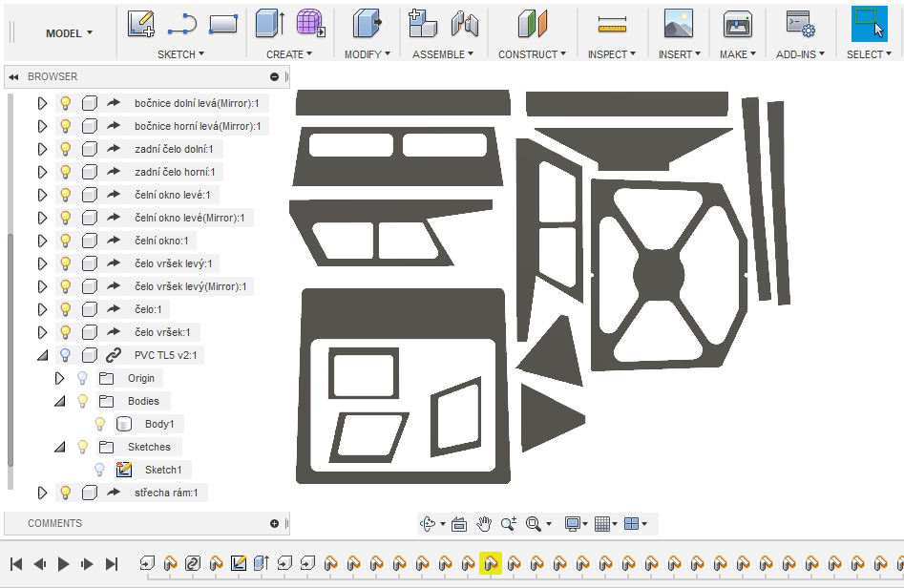Open the MODEL workspace dropdown
The width and height of the screenshot is (904, 588).
[70, 33]
